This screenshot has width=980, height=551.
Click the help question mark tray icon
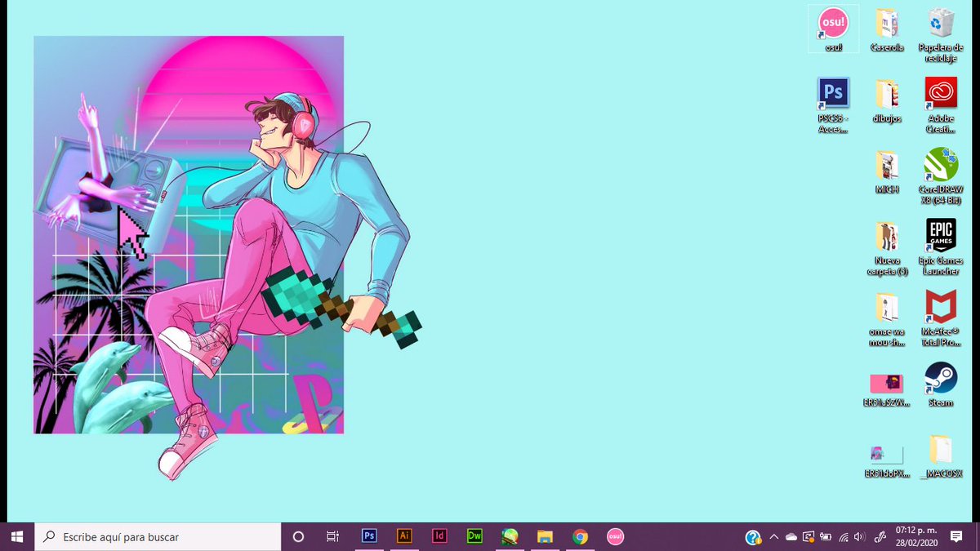pos(753,537)
